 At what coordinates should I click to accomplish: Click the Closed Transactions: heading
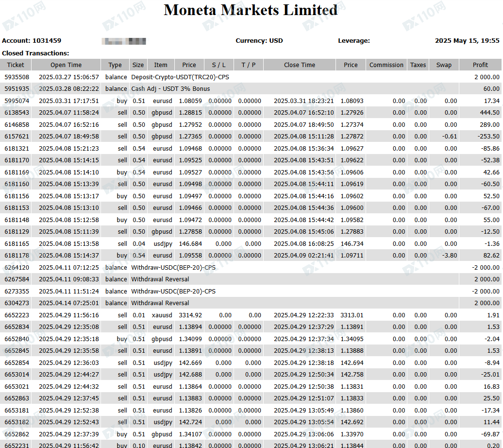click(x=35, y=53)
